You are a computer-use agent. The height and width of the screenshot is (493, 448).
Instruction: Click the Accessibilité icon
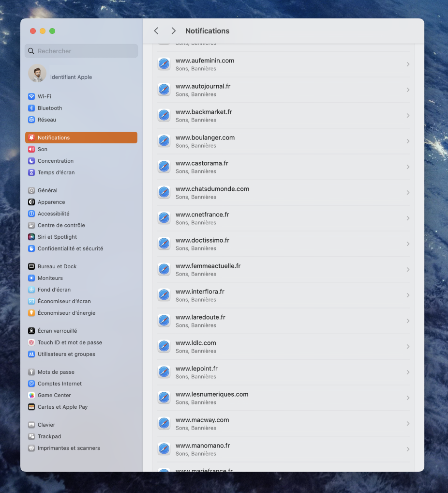coord(31,214)
